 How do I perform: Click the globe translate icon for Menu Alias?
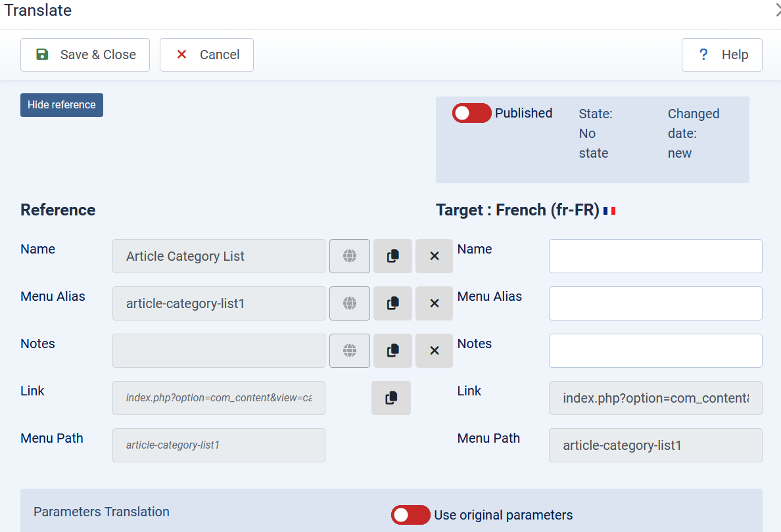click(349, 303)
